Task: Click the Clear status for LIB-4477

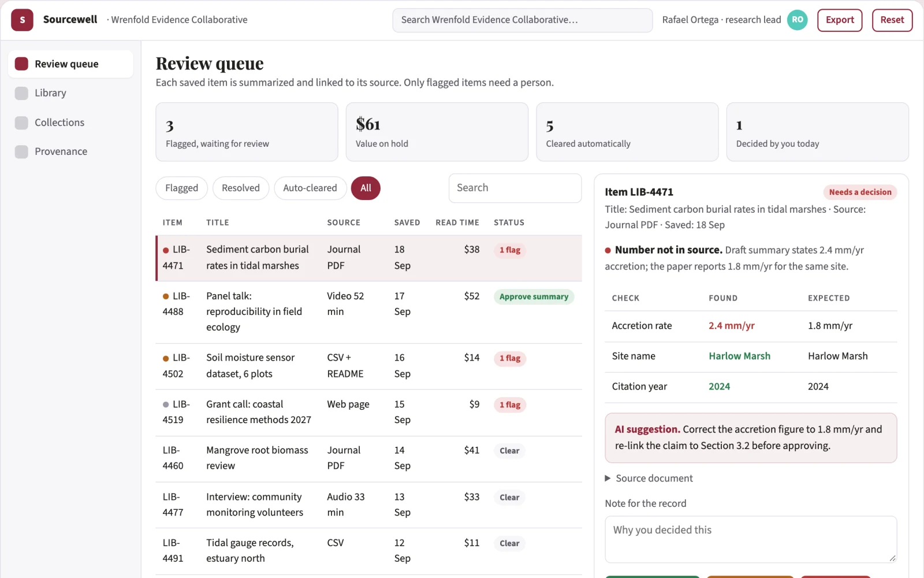Action: tap(509, 497)
